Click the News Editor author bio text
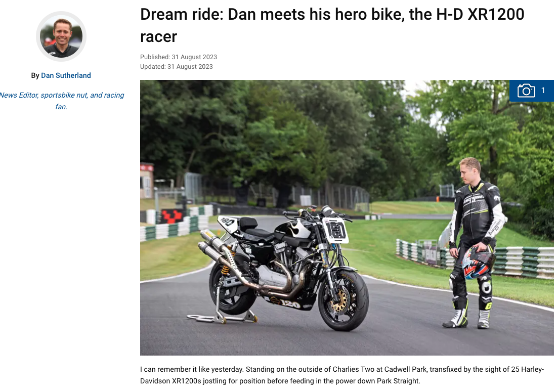Screen dimensions: 558x392 (x=61, y=101)
